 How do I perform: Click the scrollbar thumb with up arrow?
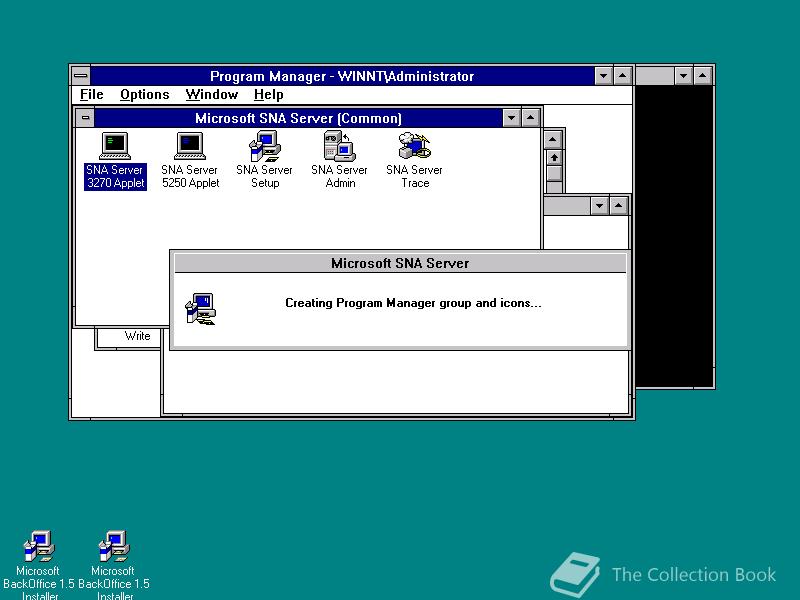(x=554, y=158)
